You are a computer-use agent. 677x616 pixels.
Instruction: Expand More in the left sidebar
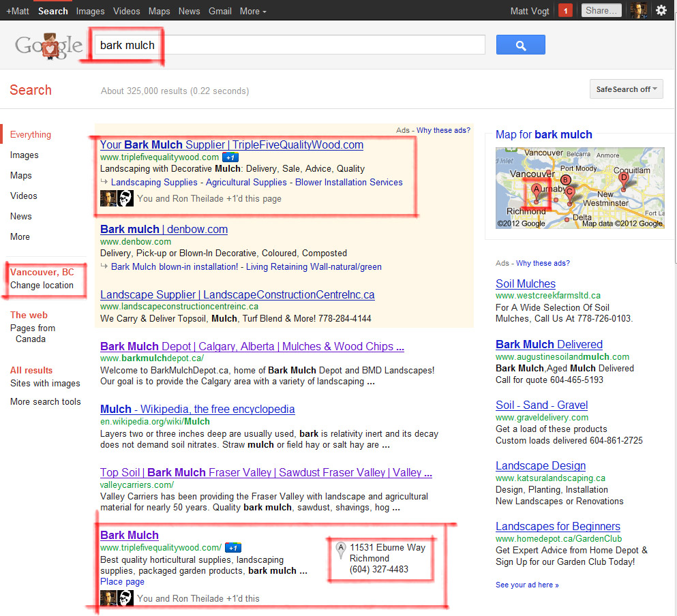click(20, 236)
